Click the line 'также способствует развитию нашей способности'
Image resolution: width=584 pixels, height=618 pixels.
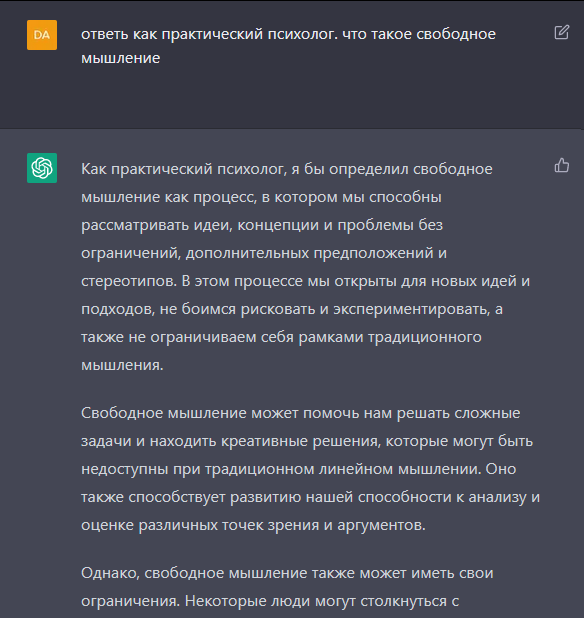tap(310, 497)
